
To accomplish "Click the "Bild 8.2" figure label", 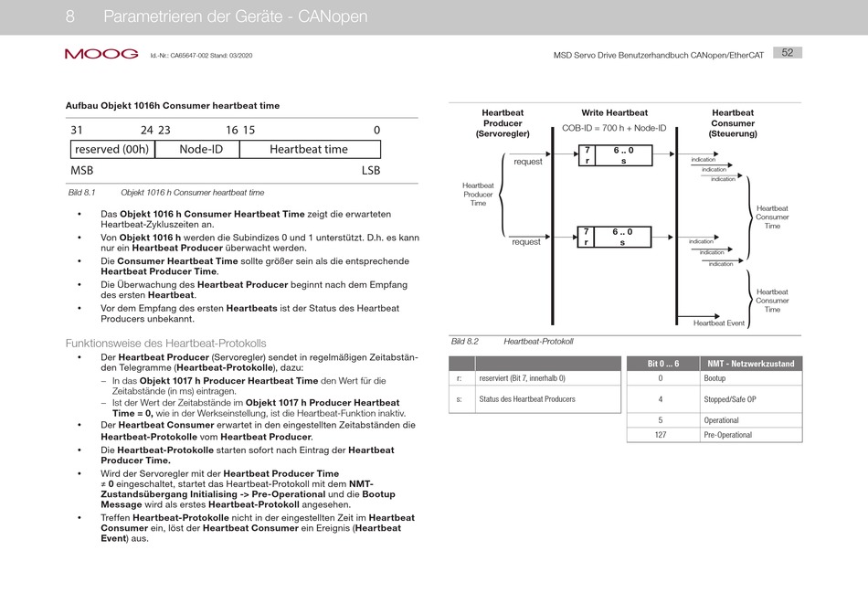I will (x=465, y=342).
